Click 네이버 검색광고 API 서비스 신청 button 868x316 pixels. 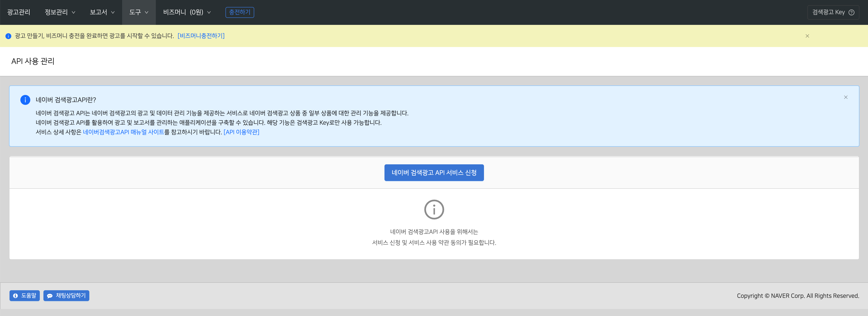pos(434,172)
